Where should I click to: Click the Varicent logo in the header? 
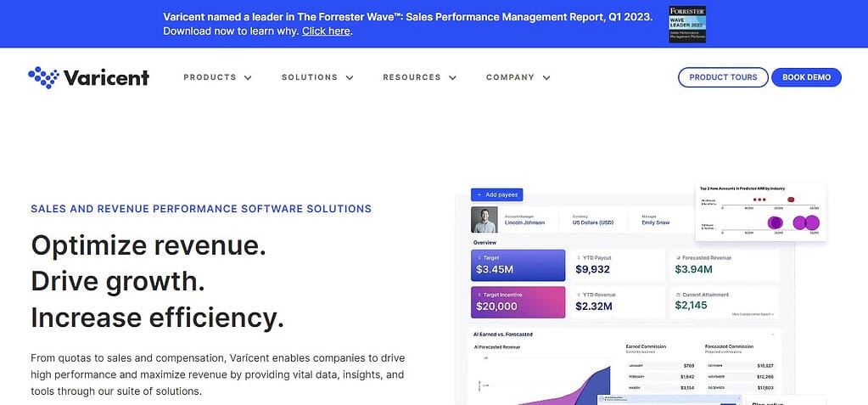88,77
